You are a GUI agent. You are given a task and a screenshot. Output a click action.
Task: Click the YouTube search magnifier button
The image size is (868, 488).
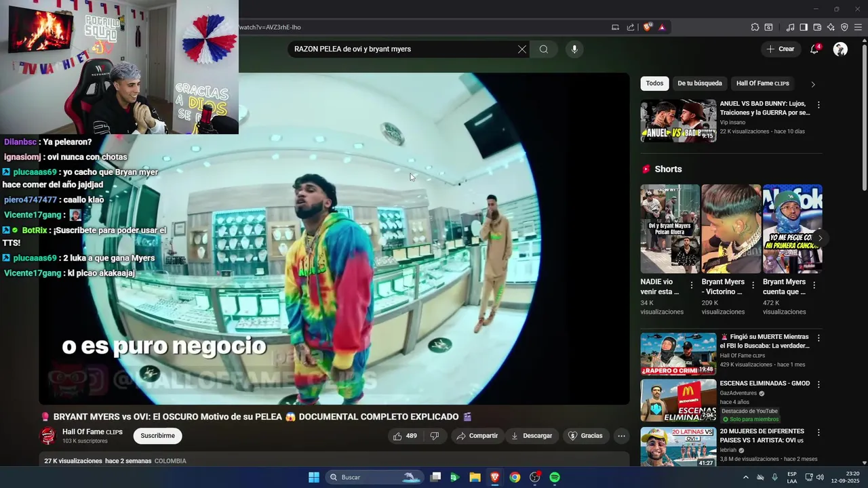click(544, 49)
